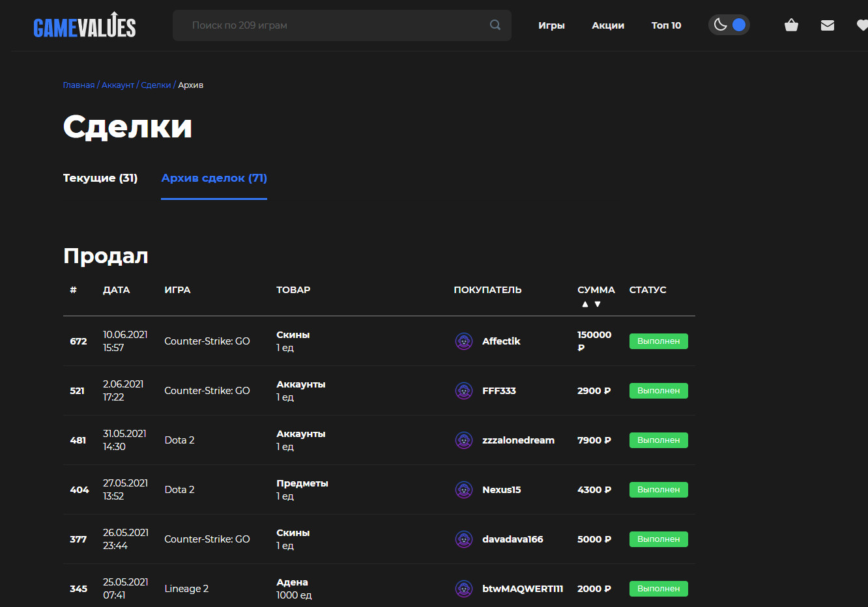Click zzzalonedream's avatar icon
The image size is (868, 607).
[x=464, y=440]
